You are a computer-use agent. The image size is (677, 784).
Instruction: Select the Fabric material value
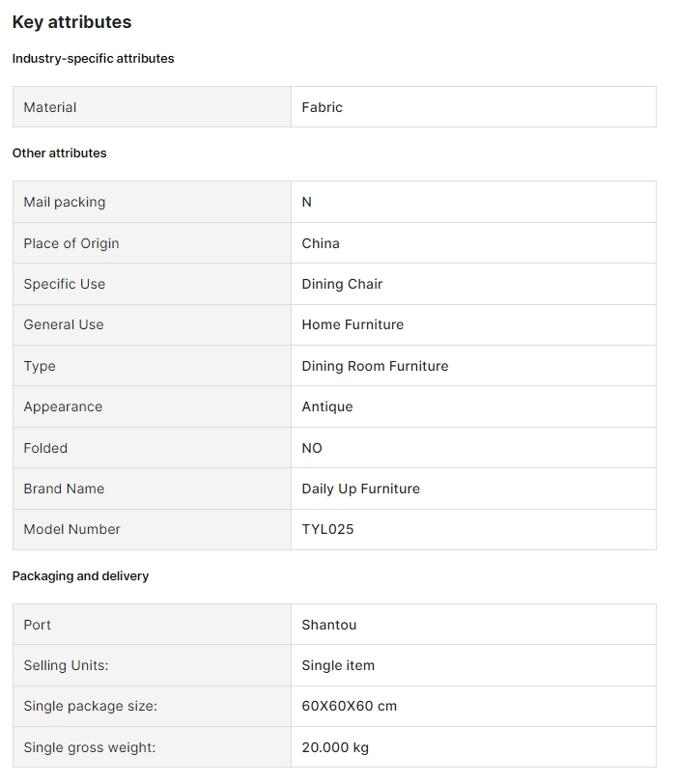click(x=322, y=107)
